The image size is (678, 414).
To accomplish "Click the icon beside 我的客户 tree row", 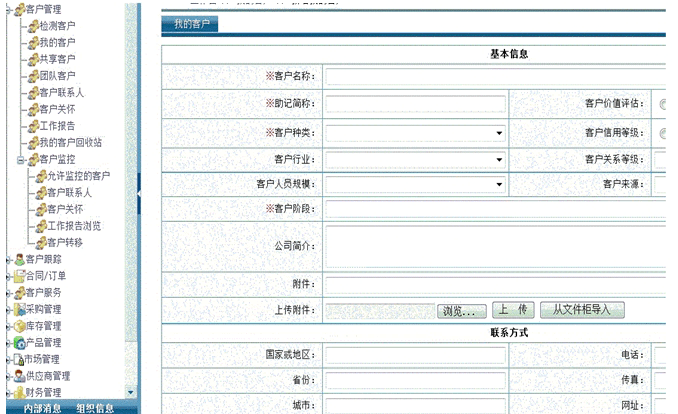I will point(33,42).
